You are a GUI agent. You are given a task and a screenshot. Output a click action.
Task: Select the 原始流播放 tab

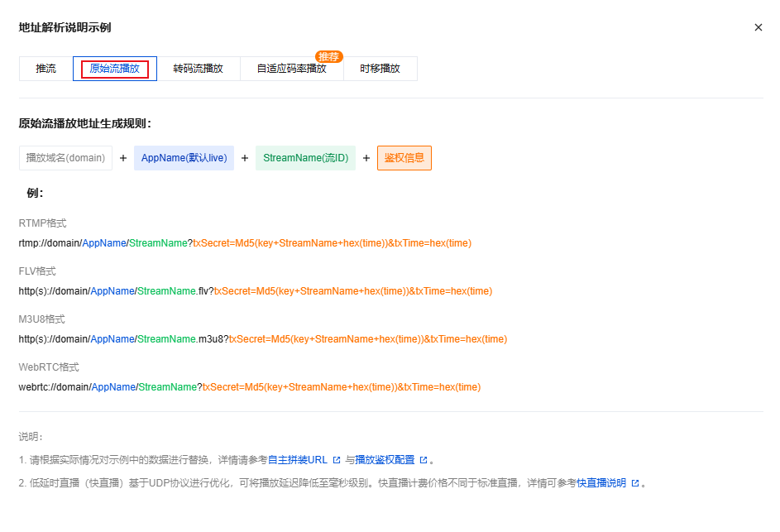click(x=115, y=69)
